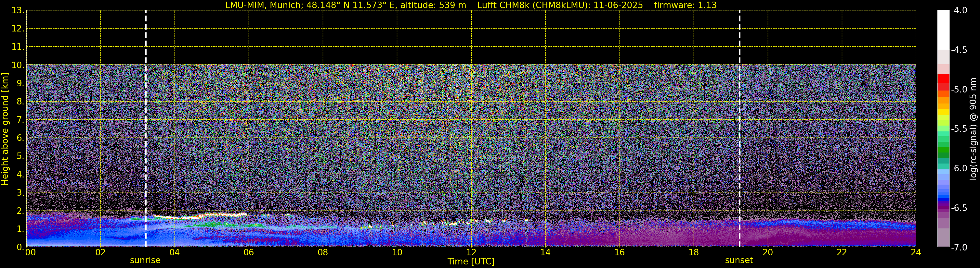Click the '12' time axis tick label
Image resolution: width=980 pixels, height=268 pixels.
[x=471, y=252]
